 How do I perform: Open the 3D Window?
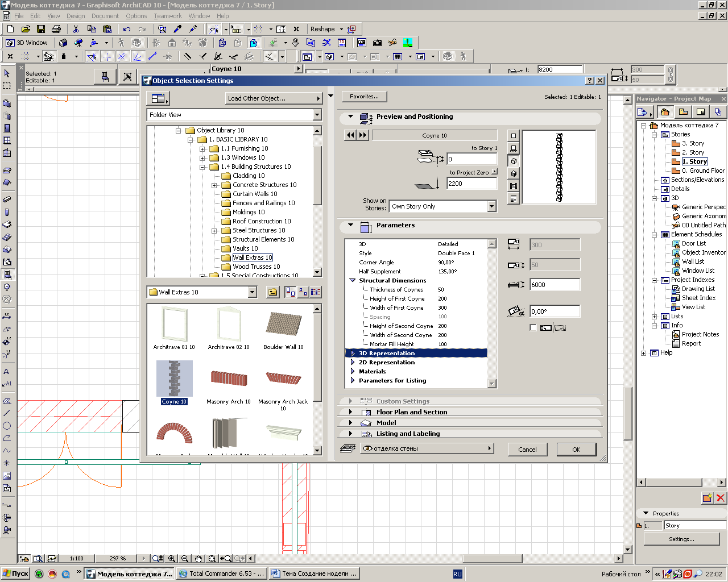(x=27, y=43)
